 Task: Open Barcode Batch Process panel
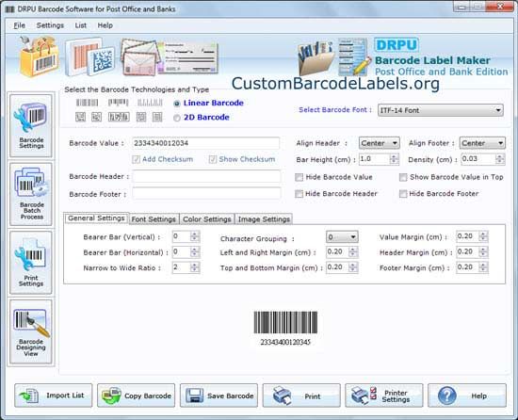(x=31, y=194)
